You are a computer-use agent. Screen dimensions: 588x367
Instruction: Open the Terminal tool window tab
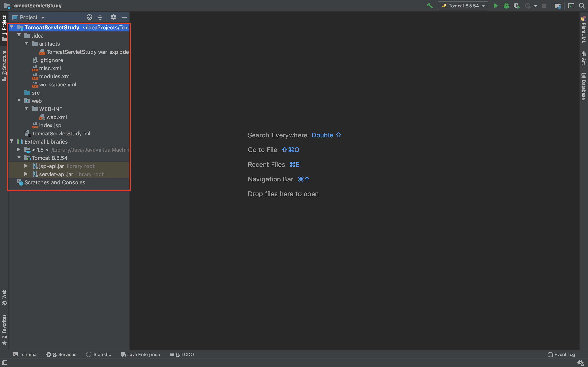coord(25,354)
